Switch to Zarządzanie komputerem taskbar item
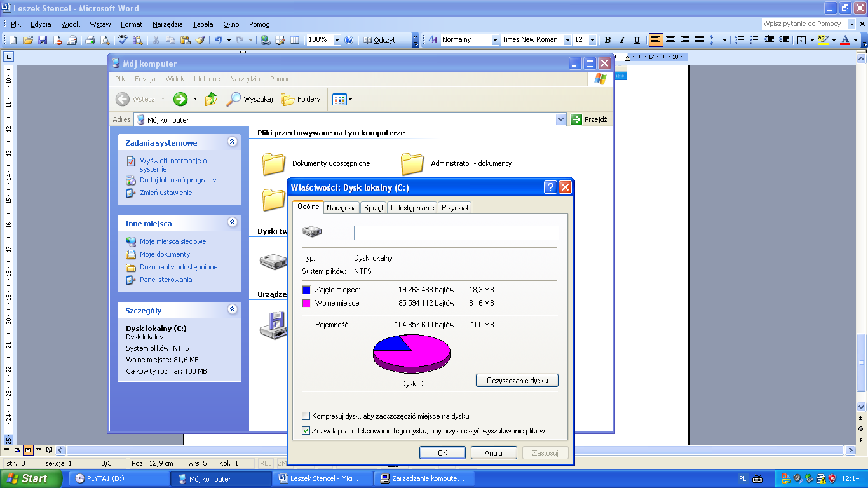This screenshot has height=488, width=868. [x=423, y=478]
